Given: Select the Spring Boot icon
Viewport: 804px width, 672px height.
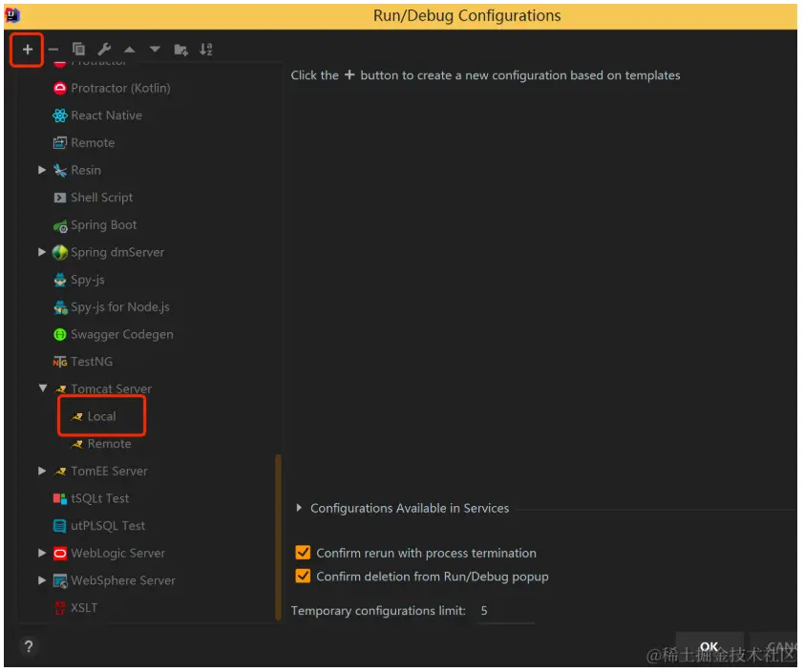Looking at the screenshot, I should (x=60, y=225).
